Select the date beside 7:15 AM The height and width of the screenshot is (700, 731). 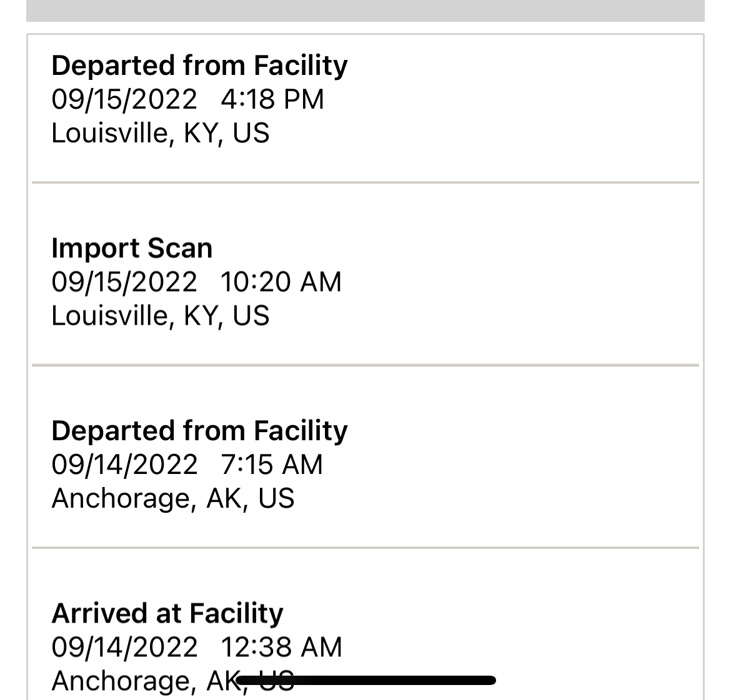(124, 465)
